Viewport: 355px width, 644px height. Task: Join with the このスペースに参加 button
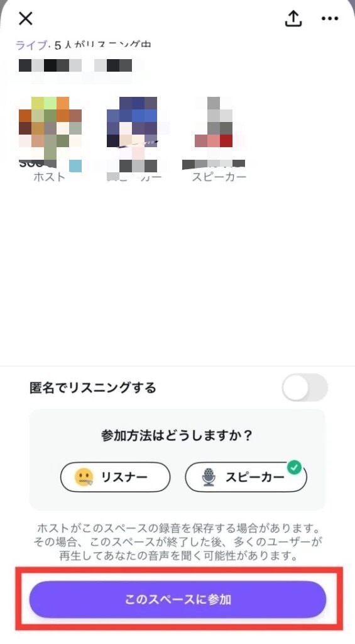(178, 599)
